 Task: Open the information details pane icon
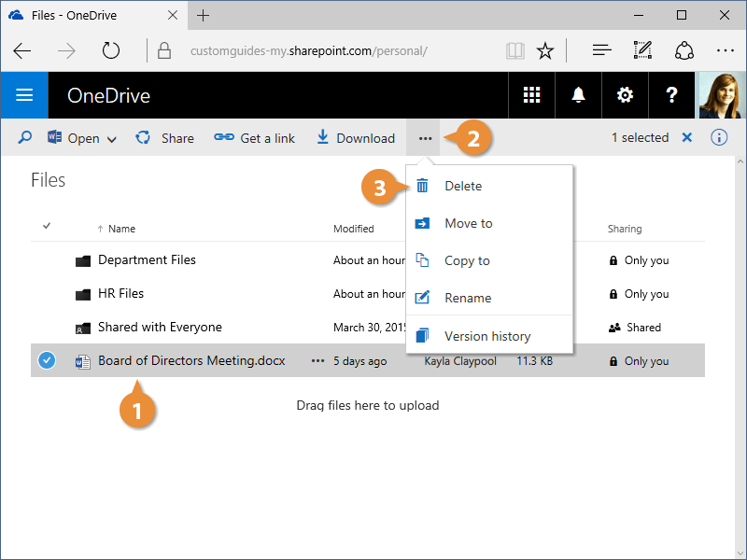coord(719,138)
